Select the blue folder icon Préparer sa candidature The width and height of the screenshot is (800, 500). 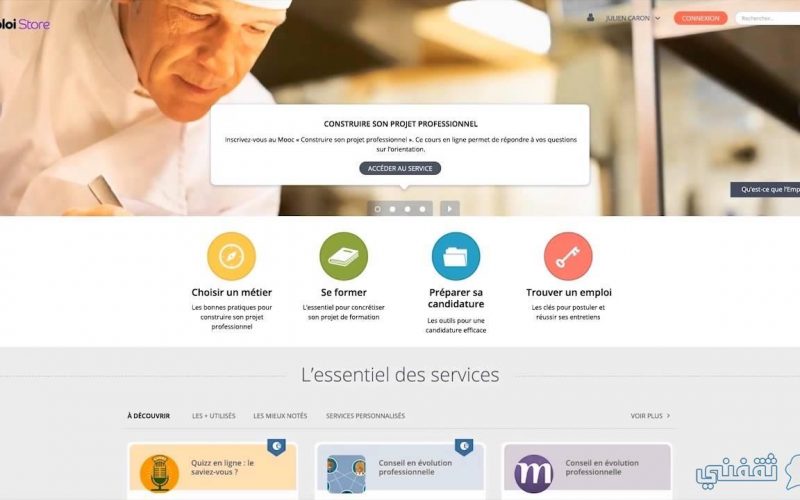tap(456, 256)
